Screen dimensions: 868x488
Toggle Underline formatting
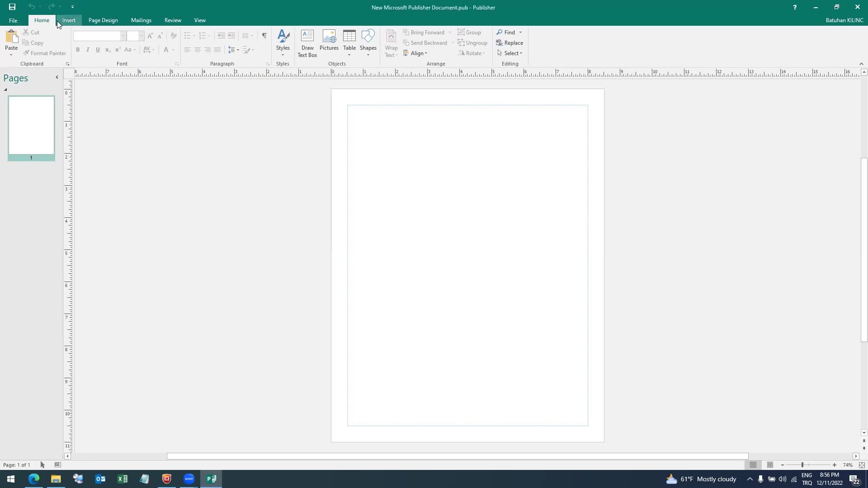(x=98, y=50)
